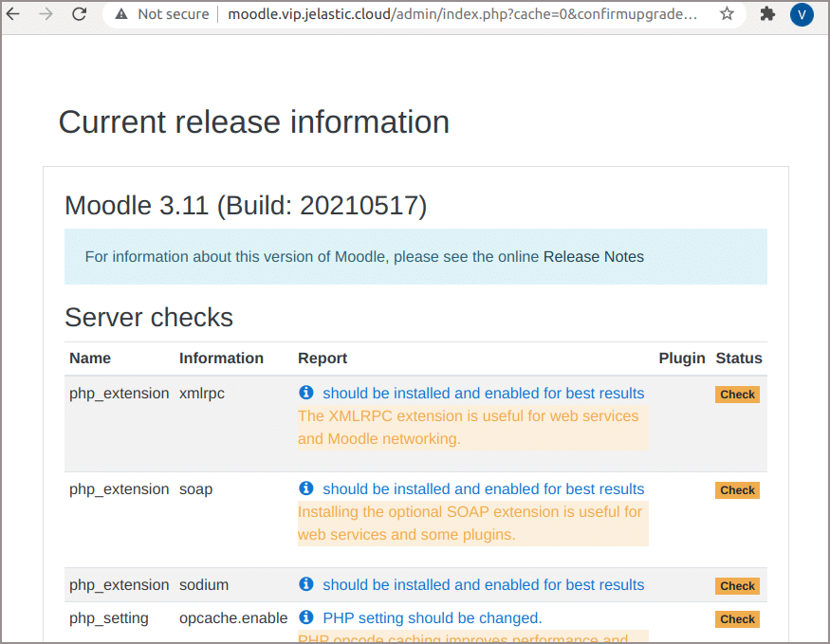Click the info icon in the xmlrpc row
The width and height of the screenshot is (830, 644).
[306, 393]
